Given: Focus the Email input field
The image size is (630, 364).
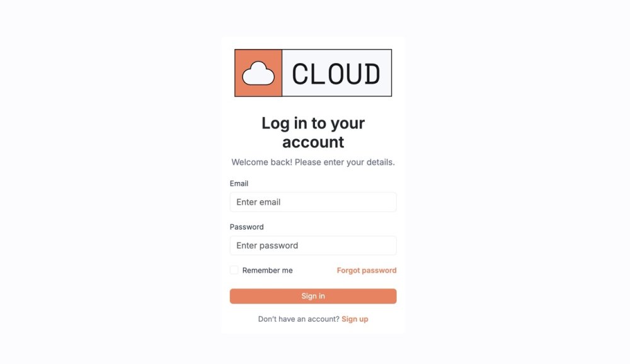Looking at the screenshot, I should (313, 202).
